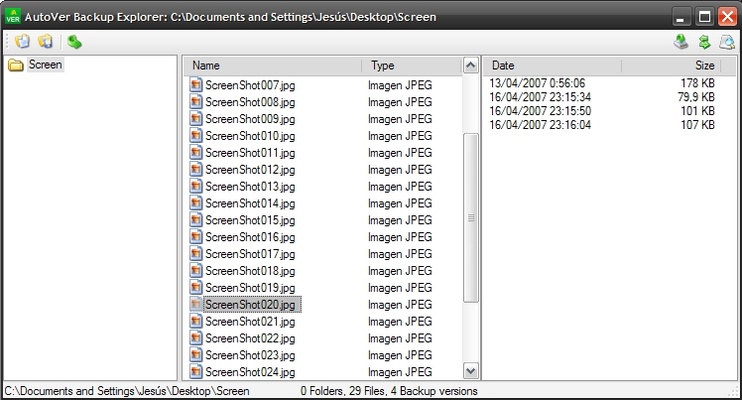Minimize the AutoVer Backup Explorer window
This screenshot has height=400, width=742.
681,17
